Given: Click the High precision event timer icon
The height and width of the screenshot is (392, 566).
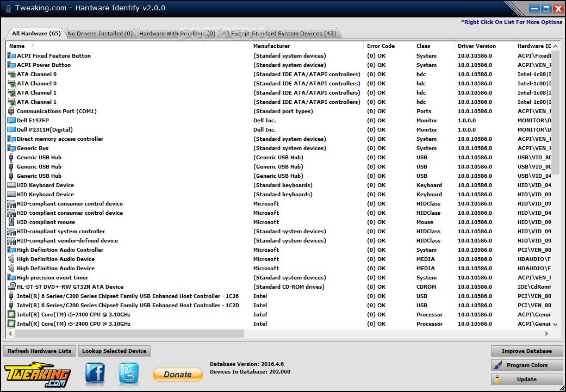Looking at the screenshot, I should tap(11, 278).
